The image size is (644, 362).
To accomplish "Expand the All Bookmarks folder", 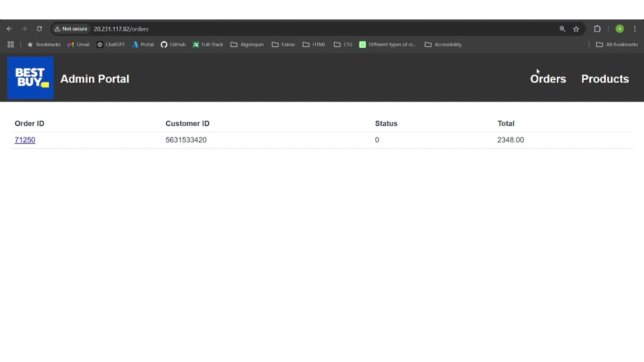I will pyautogui.click(x=617, y=45).
